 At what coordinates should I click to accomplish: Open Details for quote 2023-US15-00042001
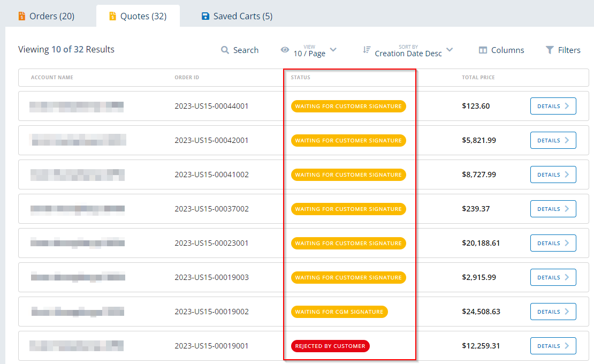click(553, 140)
